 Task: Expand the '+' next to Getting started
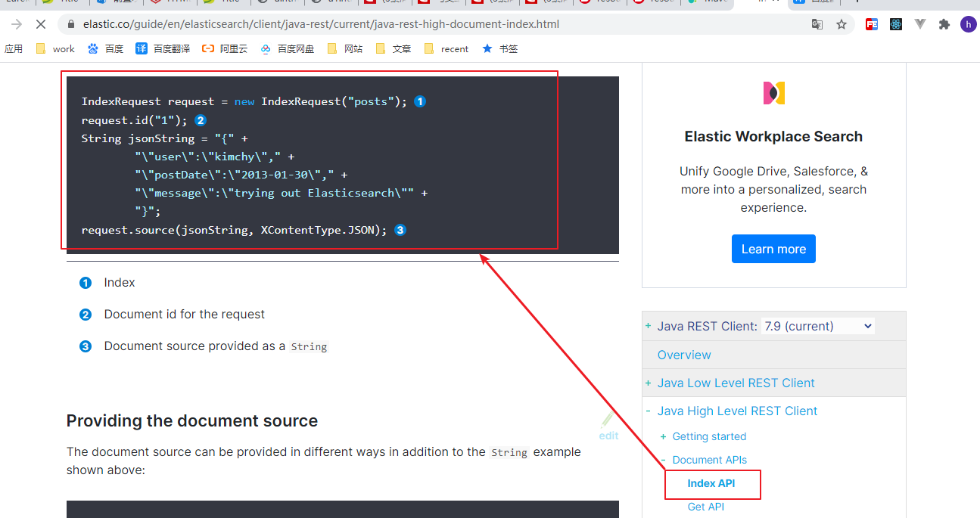pyautogui.click(x=664, y=436)
